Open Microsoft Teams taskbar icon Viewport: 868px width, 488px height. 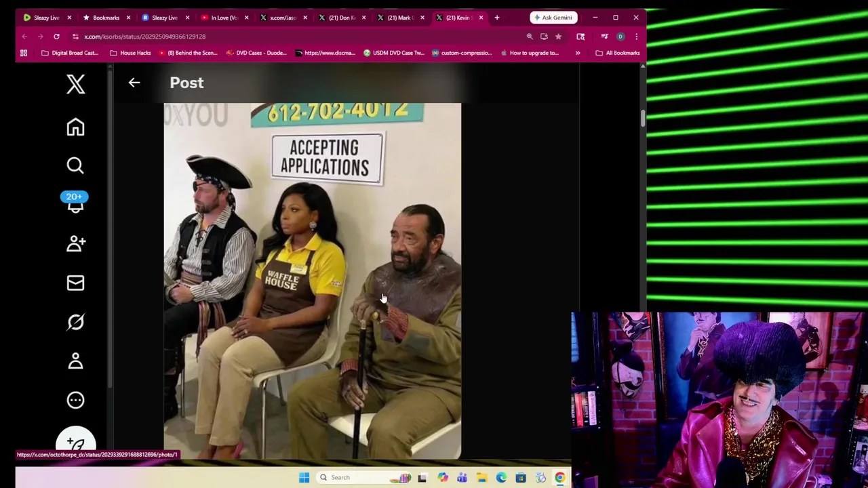(x=462, y=478)
